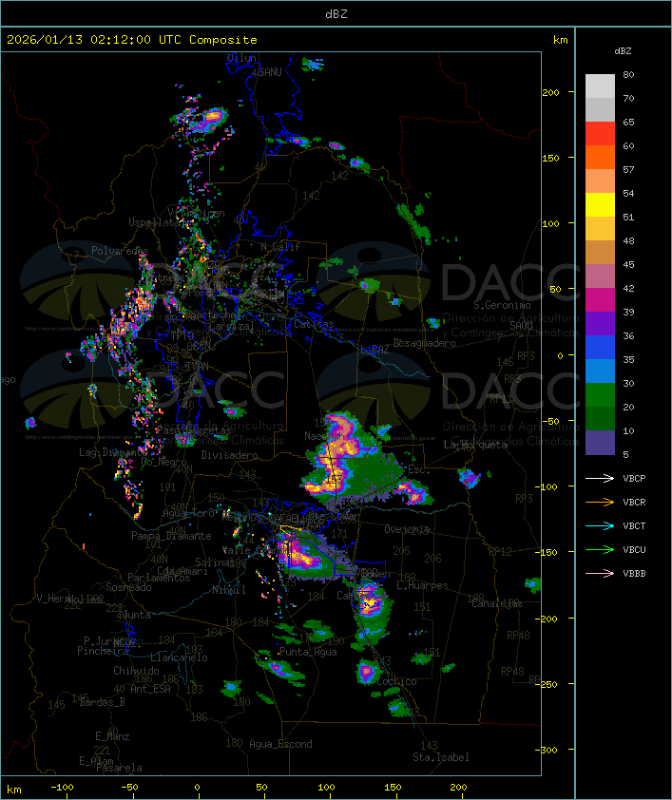This screenshot has width=672, height=800.
Task: Click the Divisadero map label
Action: click(230, 454)
